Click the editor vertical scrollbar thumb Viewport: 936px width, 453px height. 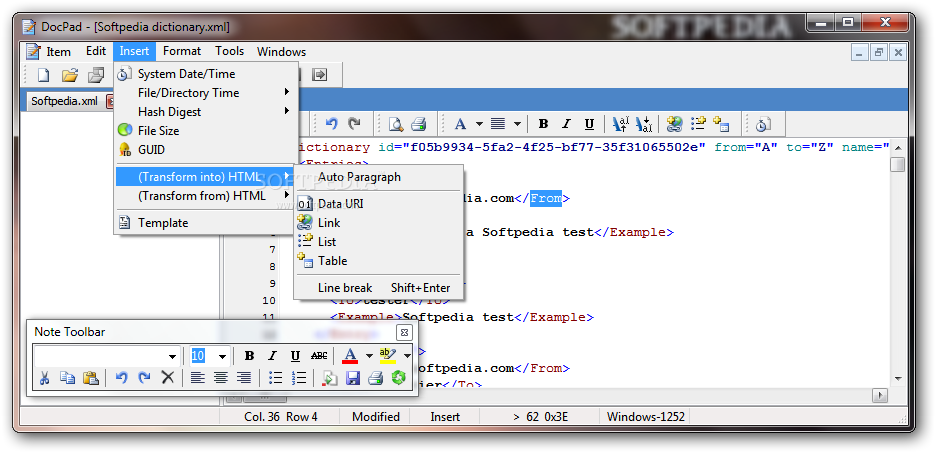click(x=897, y=164)
